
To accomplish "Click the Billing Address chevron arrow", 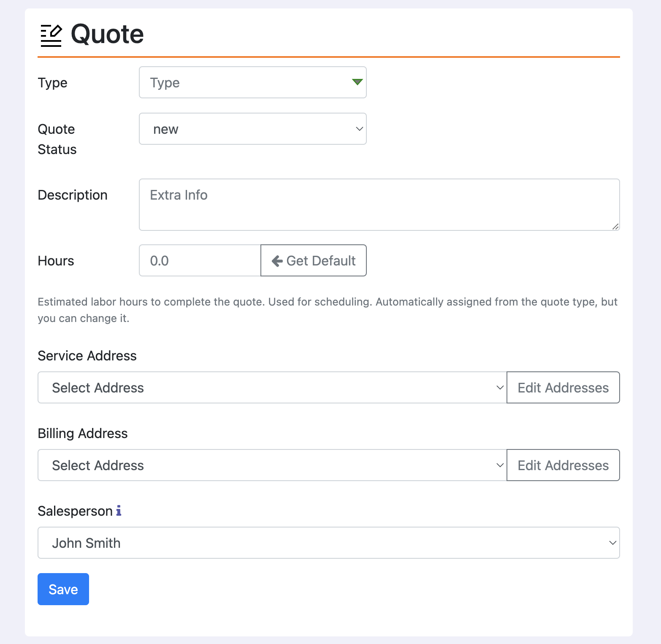I will click(x=500, y=465).
